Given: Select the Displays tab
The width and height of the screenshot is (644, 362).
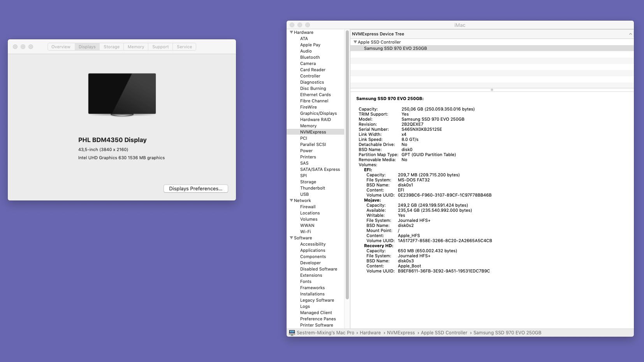Looking at the screenshot, I should click(87, 47).
